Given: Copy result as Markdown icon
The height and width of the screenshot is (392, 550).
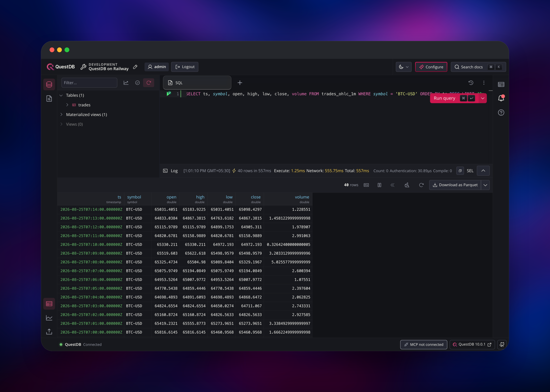Looking at the screenshot, I should click(x=366, y=185).
